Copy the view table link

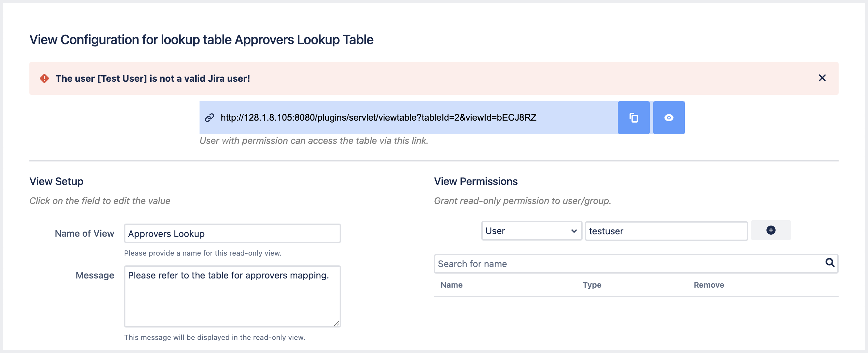(634, 118)
